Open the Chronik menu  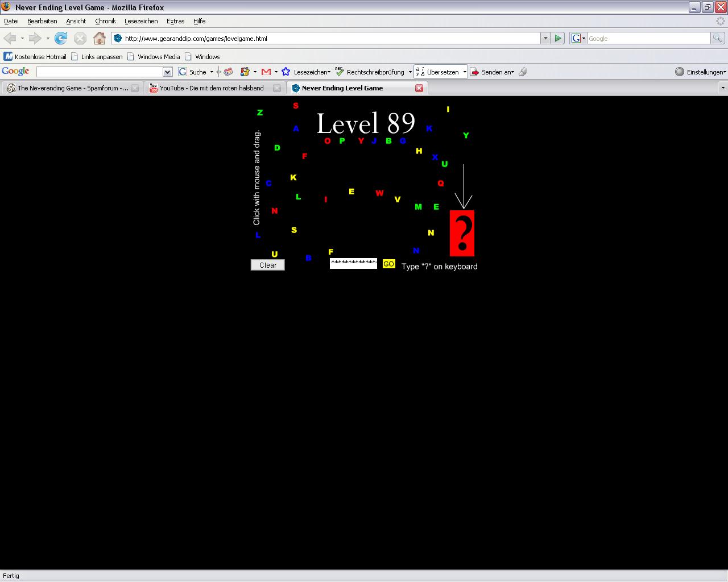105,21
